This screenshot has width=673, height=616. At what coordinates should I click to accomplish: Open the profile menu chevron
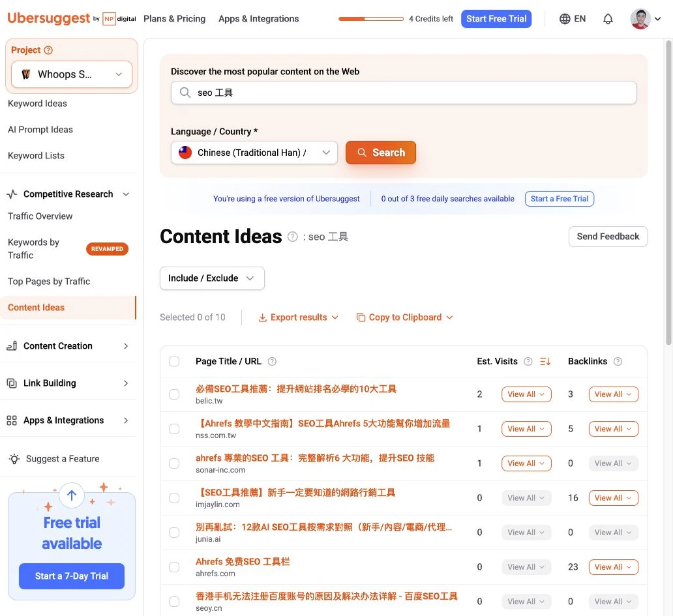657,19
